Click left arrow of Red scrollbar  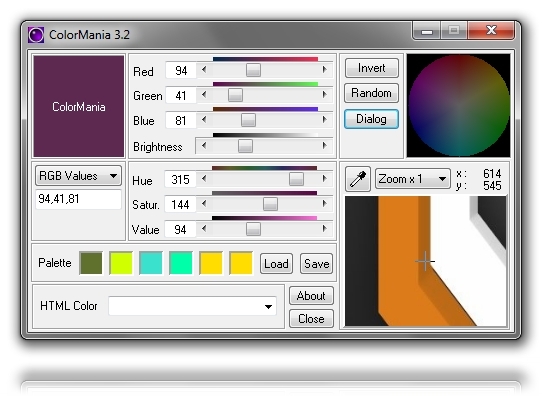(204, 70)
